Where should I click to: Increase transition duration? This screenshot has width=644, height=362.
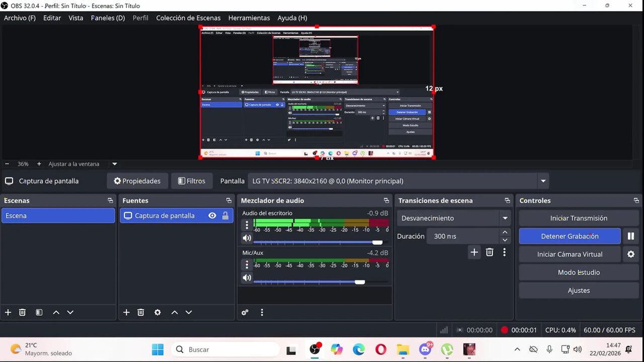[505, 232]
